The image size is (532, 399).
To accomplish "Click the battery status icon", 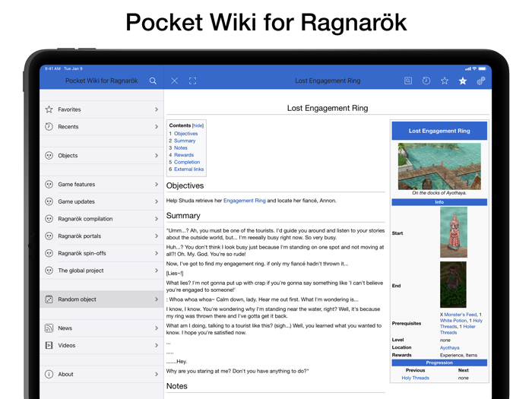I will pyautogui.click(x=482, y=68).
